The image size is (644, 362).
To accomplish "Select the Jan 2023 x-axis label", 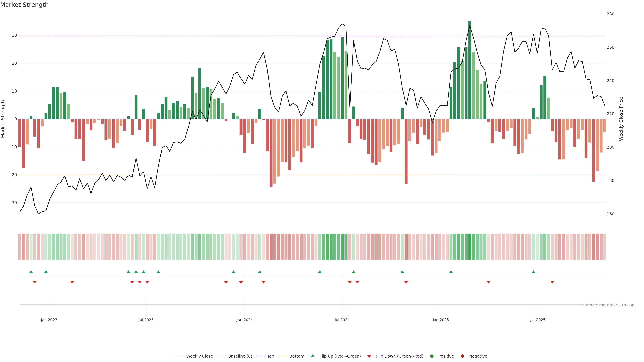I will [49, 320].
